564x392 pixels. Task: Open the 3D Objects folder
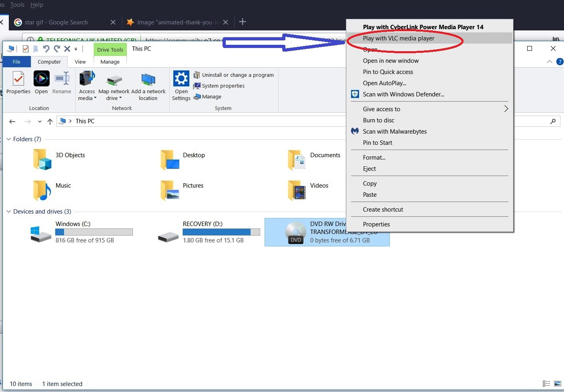(42, 159)
